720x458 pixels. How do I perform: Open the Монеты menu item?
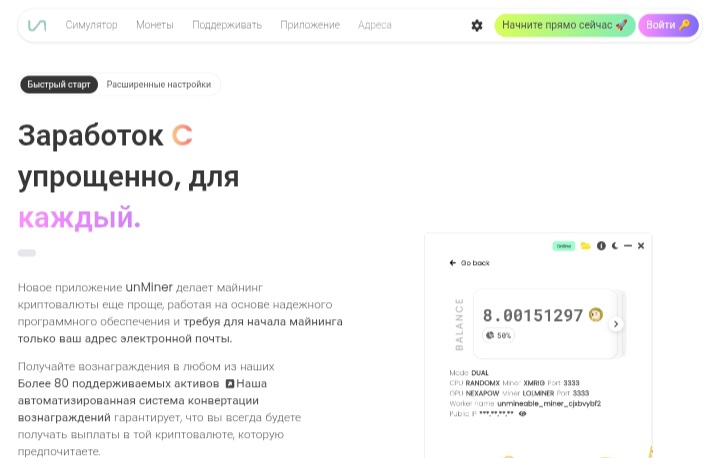tap(155, 25)
